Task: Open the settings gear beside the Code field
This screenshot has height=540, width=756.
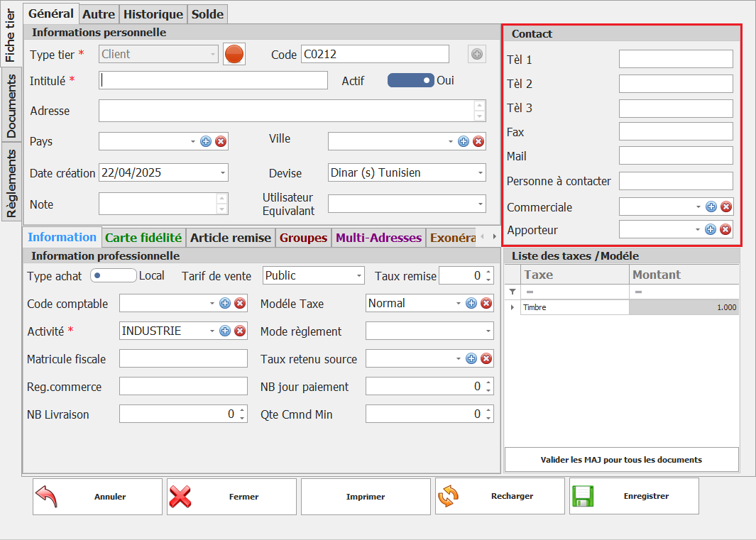Action: click(476, 54)
